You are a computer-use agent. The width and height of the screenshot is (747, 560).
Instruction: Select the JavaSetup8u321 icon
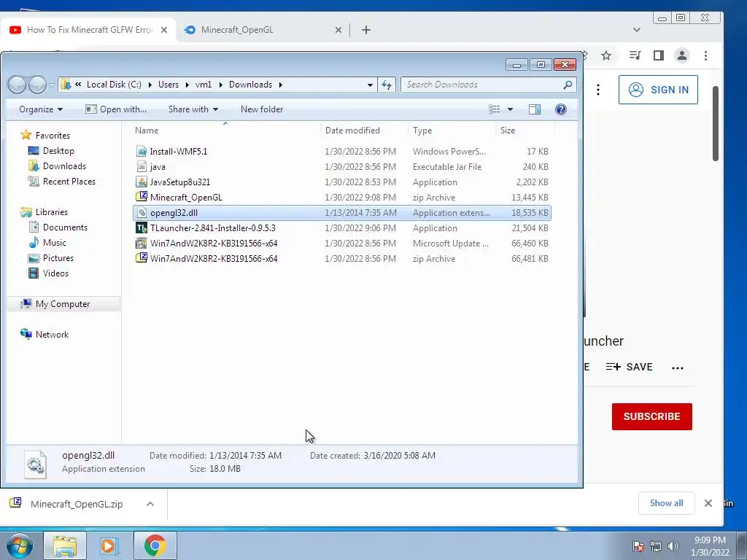141,182
